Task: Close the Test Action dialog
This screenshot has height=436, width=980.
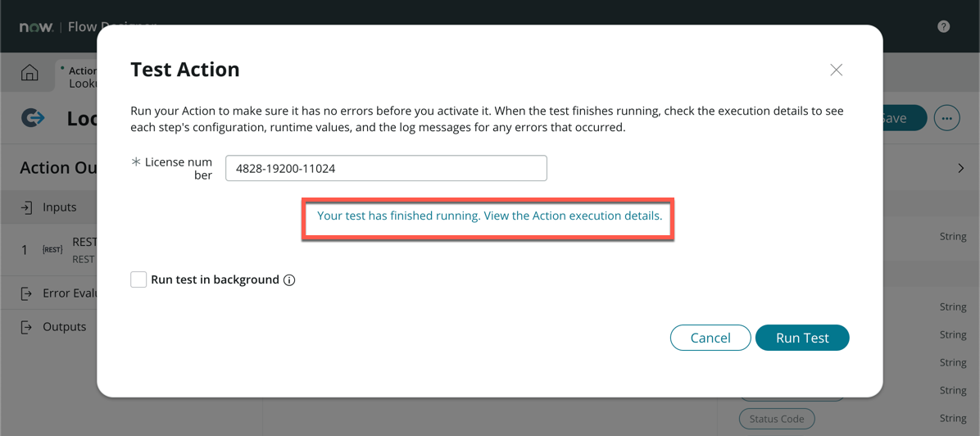Action: pyautogui.click(x=836, y=70)
